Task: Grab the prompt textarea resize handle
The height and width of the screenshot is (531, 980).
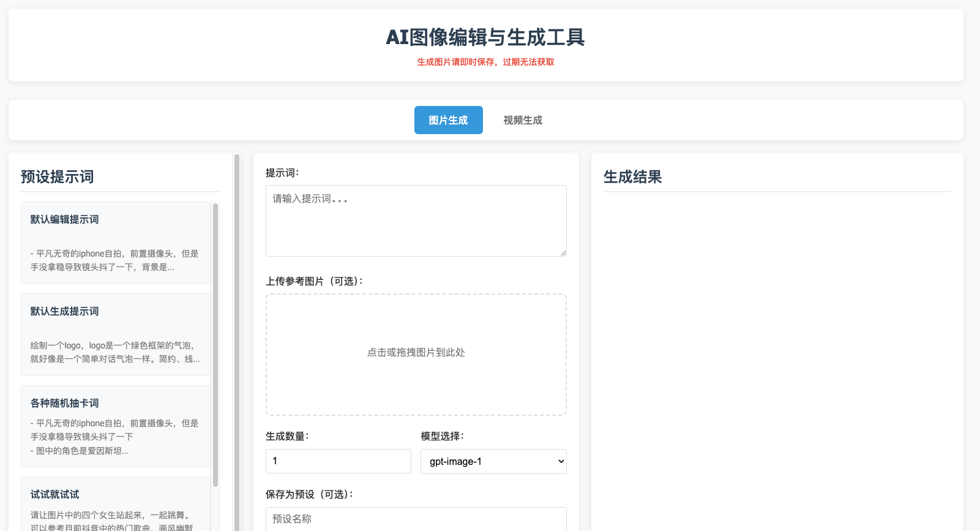Action: point(563,253)
